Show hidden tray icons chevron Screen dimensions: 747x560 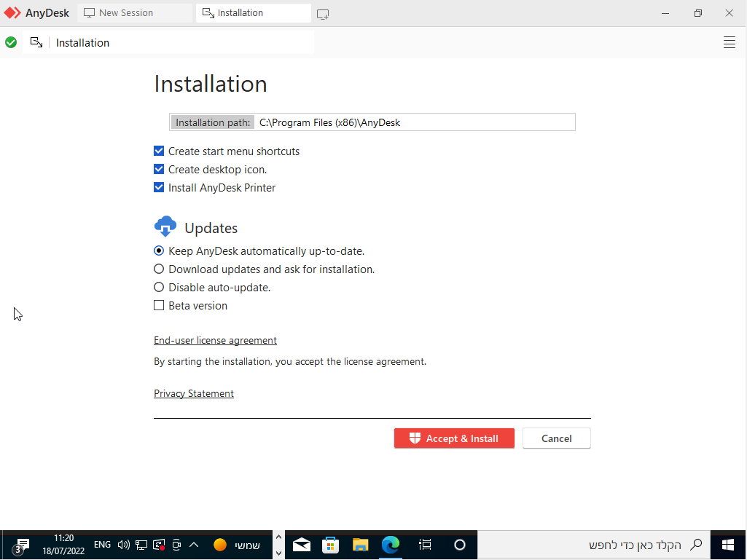coord(194,545)
